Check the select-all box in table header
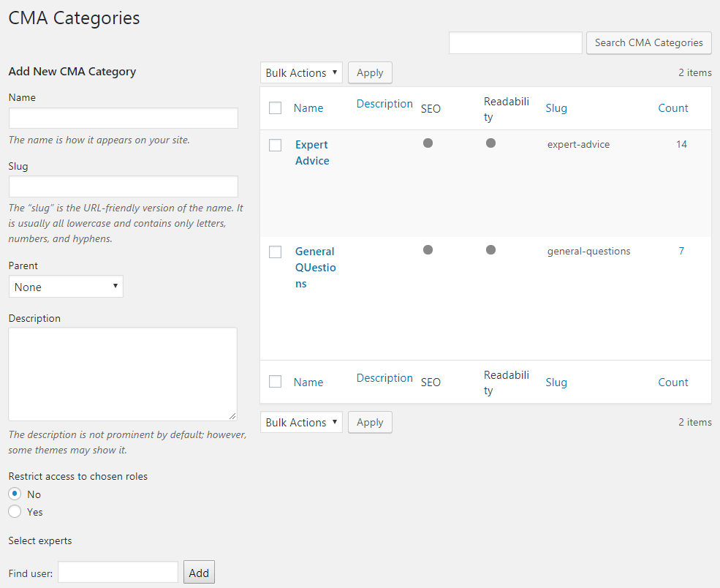This screenshot has height=588, width=720. point(275,108)
